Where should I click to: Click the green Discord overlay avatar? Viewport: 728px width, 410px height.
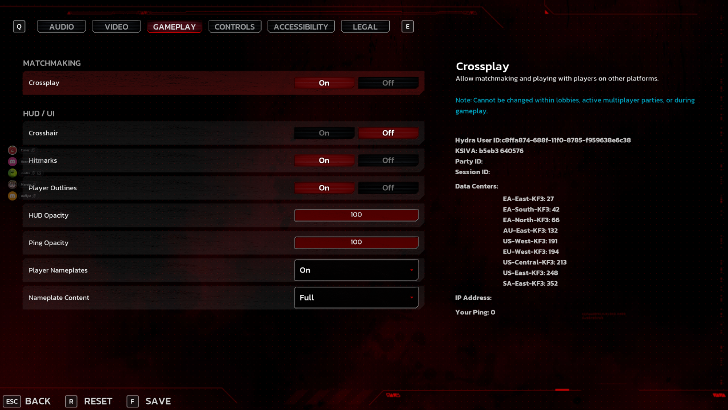(x=13, y=173)
